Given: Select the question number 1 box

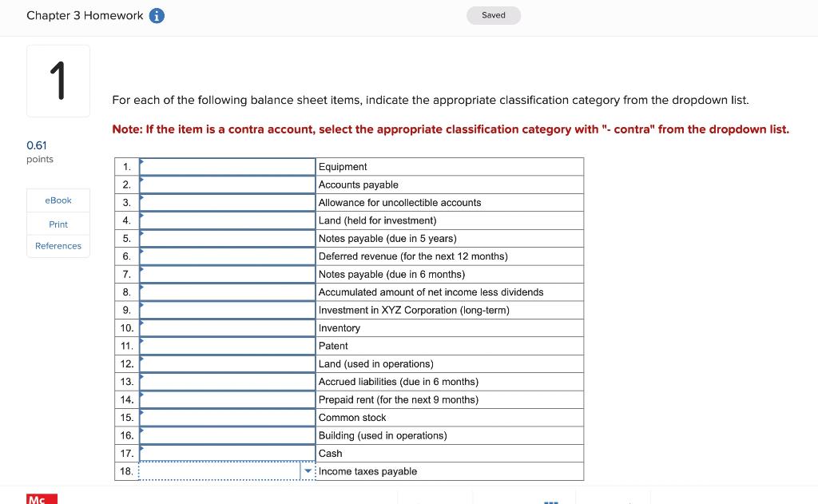Looking at the screenshot, I should (58, 80).
